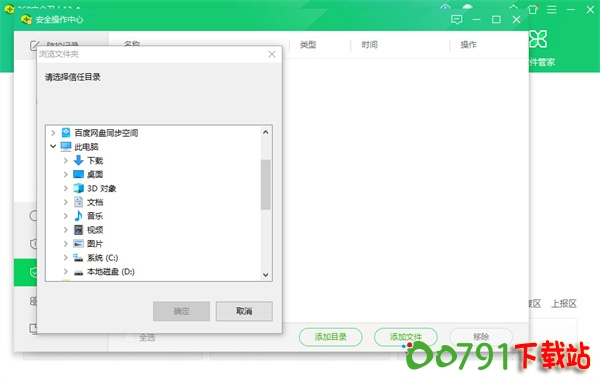Select the 视频 film icon
This screenshot has height=380, width=600.
[x=78, y=230]
